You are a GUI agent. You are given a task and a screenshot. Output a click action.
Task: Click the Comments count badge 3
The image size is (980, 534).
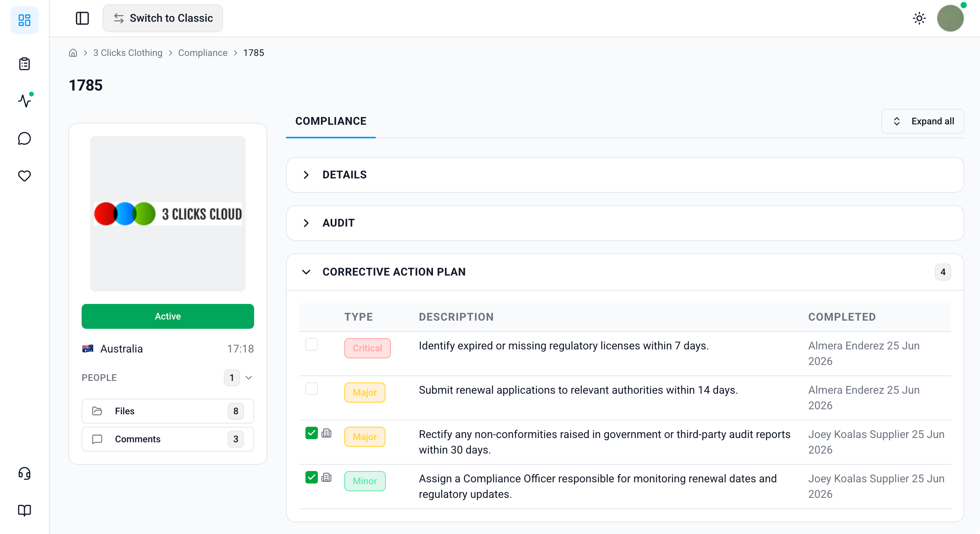(236, 439)
